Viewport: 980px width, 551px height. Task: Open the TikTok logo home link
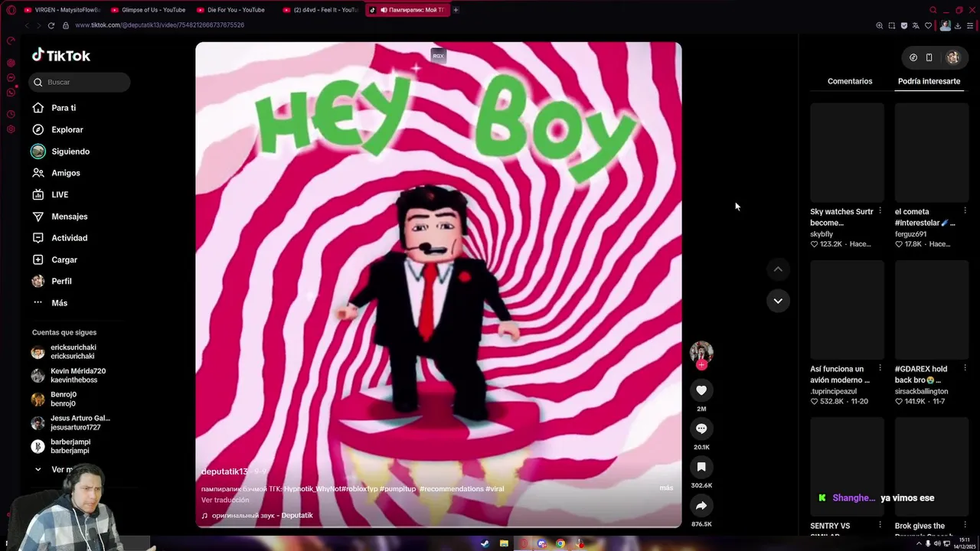point(60,55)
